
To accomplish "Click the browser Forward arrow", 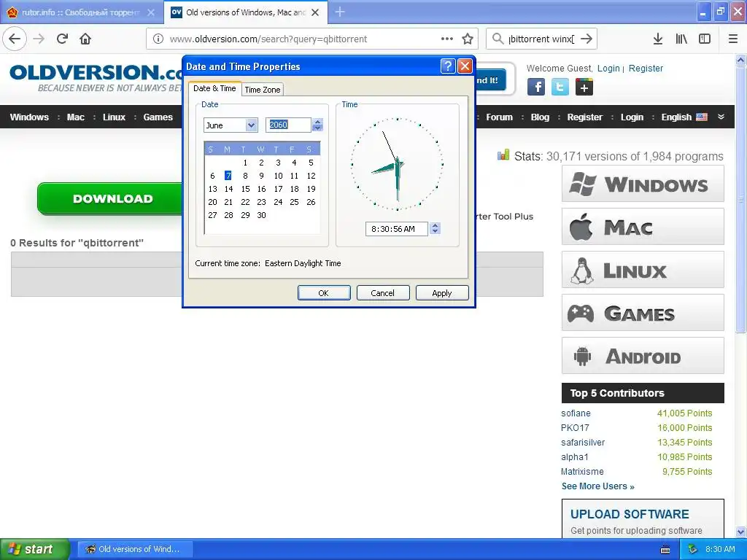I will [39, 39].
